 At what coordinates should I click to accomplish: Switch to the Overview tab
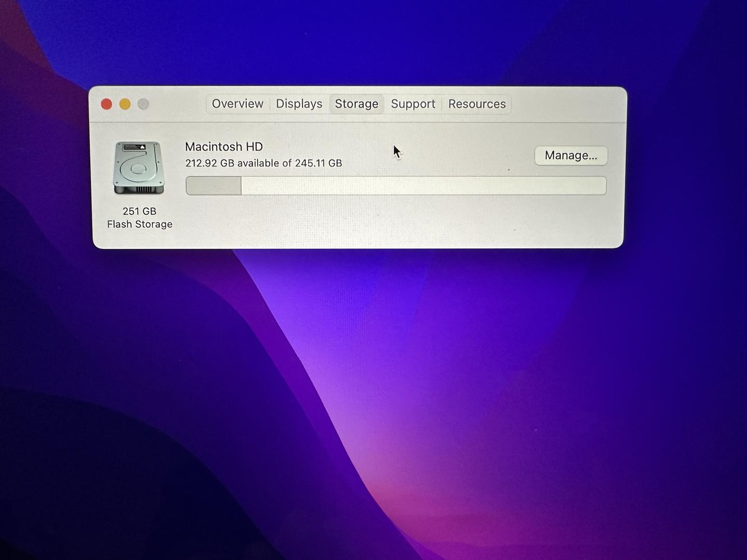(x=238, y=104)
